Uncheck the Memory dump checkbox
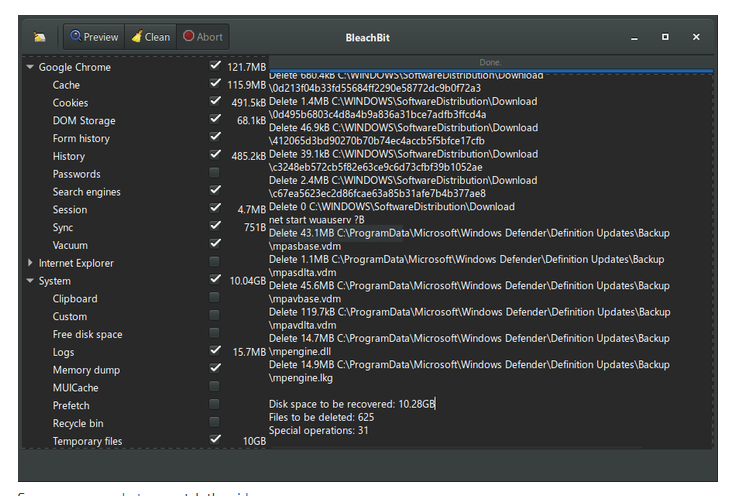Screen dimensions: 734x496 tap(215, 368)
